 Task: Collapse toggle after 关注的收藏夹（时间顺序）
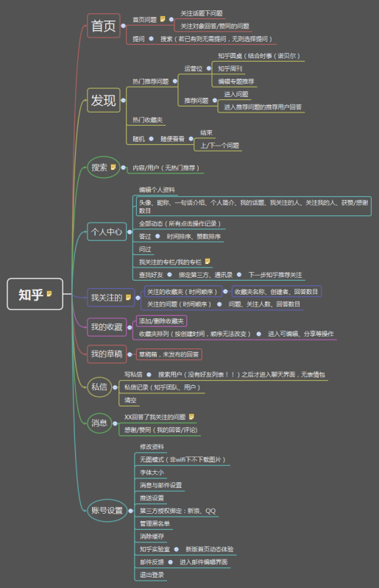click(x=225, y=291)
